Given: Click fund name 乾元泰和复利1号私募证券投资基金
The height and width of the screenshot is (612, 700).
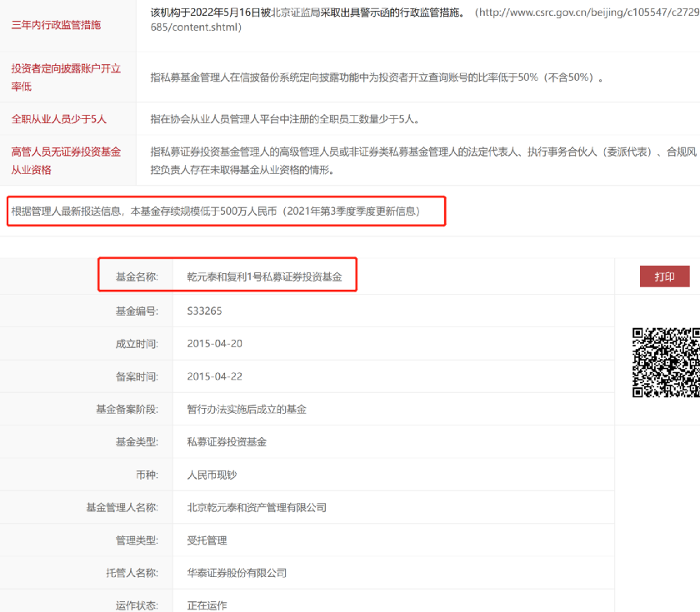Looking at the screenshot, I should tap(264, 276).
